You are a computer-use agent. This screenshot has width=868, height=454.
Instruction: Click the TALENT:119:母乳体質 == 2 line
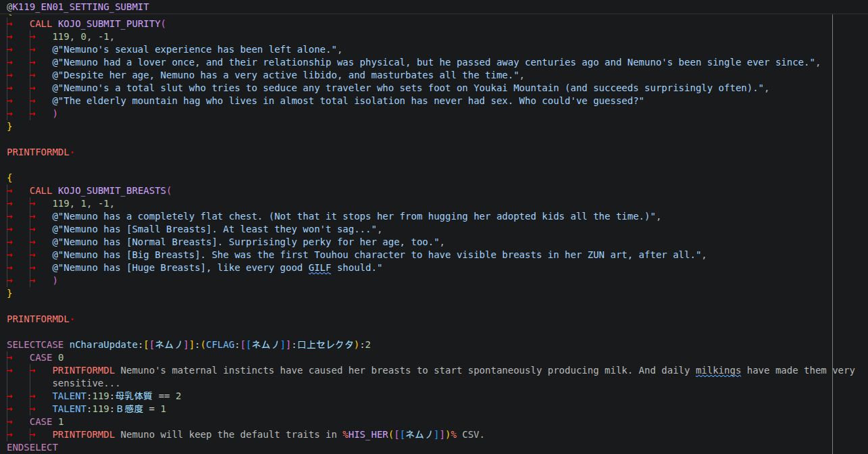[x=117, y=396]
